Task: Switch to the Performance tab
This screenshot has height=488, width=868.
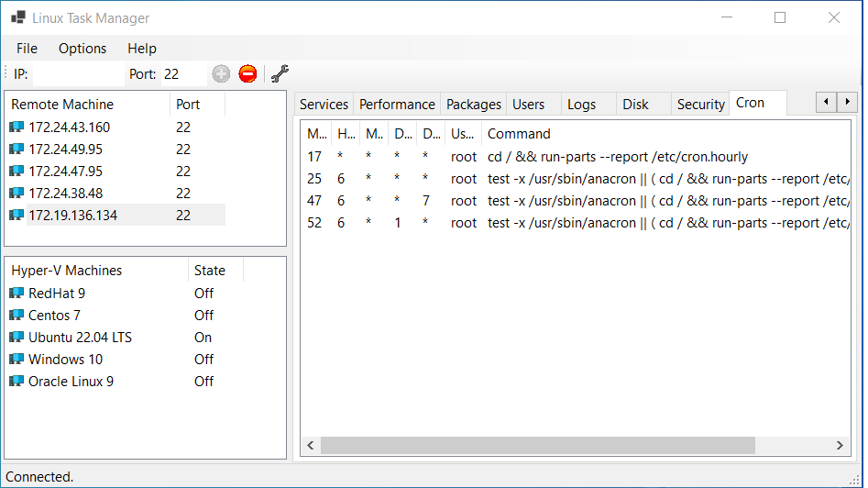Action: 397,105
